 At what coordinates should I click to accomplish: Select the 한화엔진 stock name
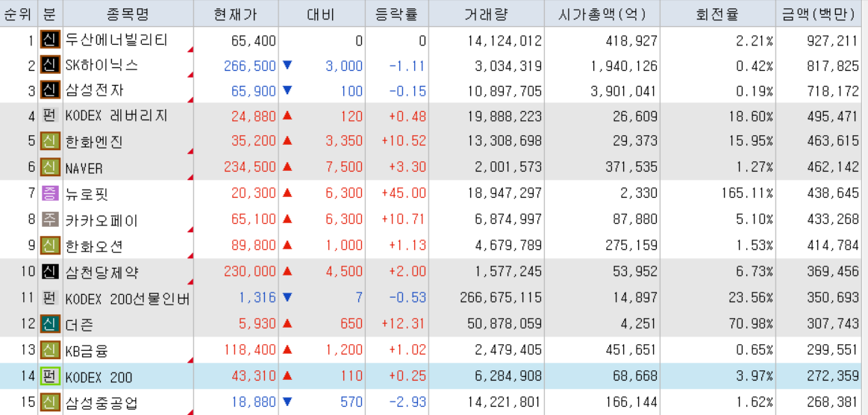[93, 142]
